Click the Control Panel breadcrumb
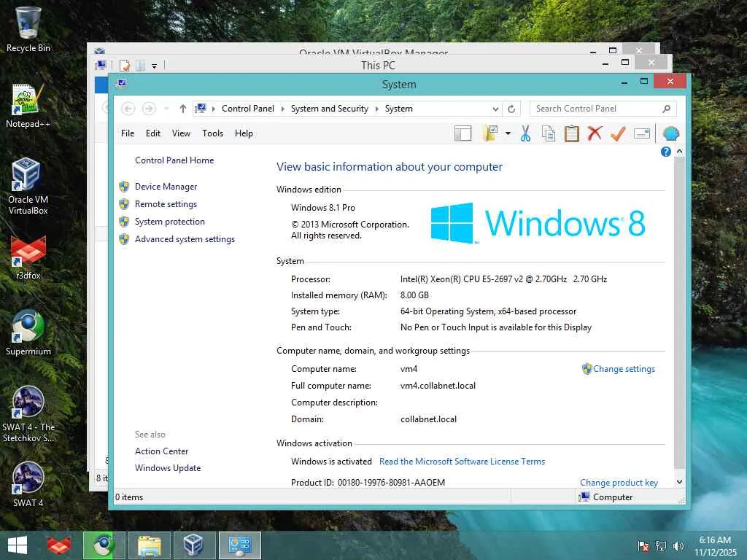Viewport: 747px width, 560px height. (248, 109)
